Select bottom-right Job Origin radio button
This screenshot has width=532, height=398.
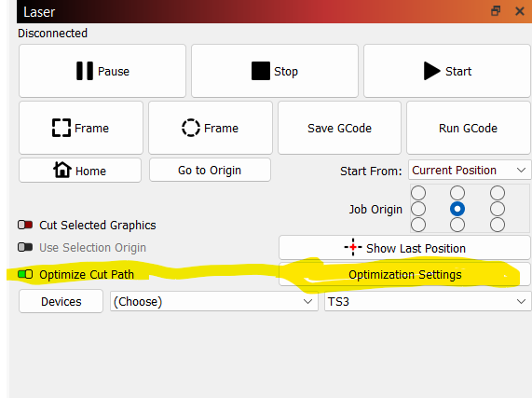coord(497,225)
